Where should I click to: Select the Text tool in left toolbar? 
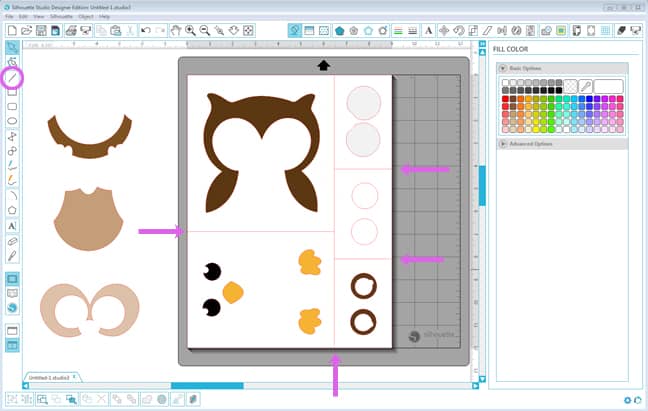point(12,226)
